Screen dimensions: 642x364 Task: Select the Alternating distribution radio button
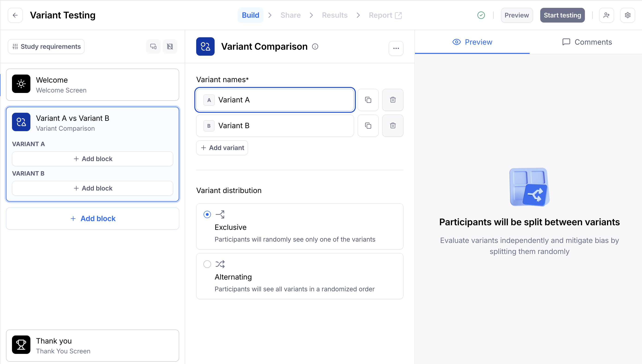[207, 264]
